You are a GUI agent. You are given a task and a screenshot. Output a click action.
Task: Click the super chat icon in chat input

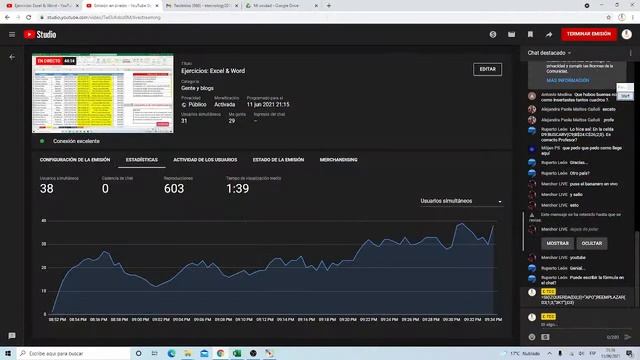[545, 337]
